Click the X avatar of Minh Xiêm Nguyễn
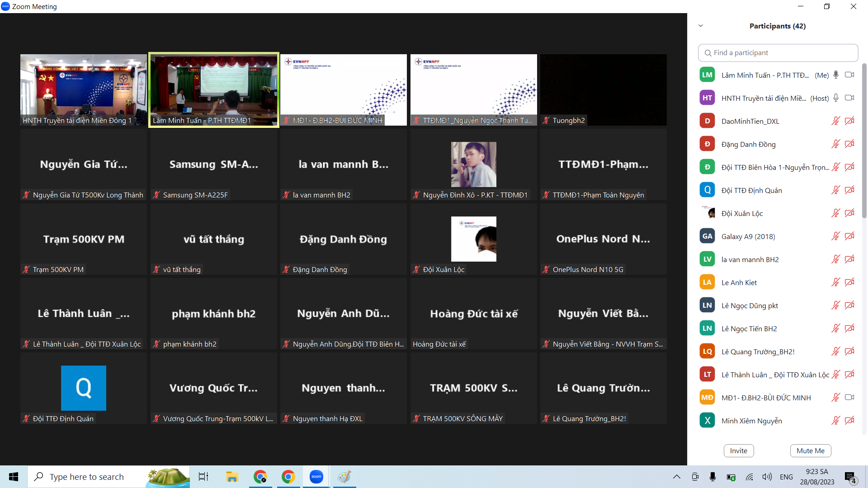The width and height of the screenshot is (868, 488). point(707,421)
